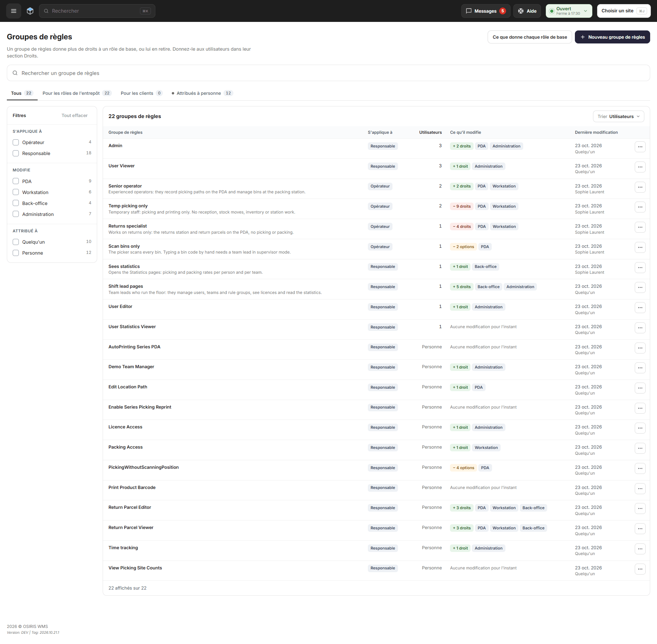Switch to Attribués à personne tab
657x644 pixels.
(202, 93)
